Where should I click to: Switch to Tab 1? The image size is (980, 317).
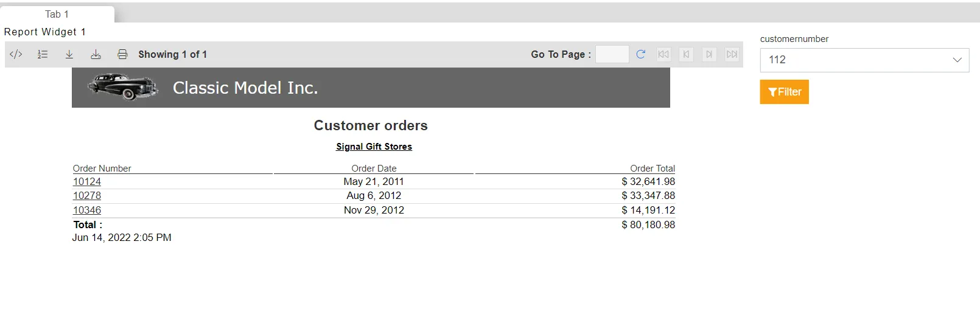[x=57, y=14]
